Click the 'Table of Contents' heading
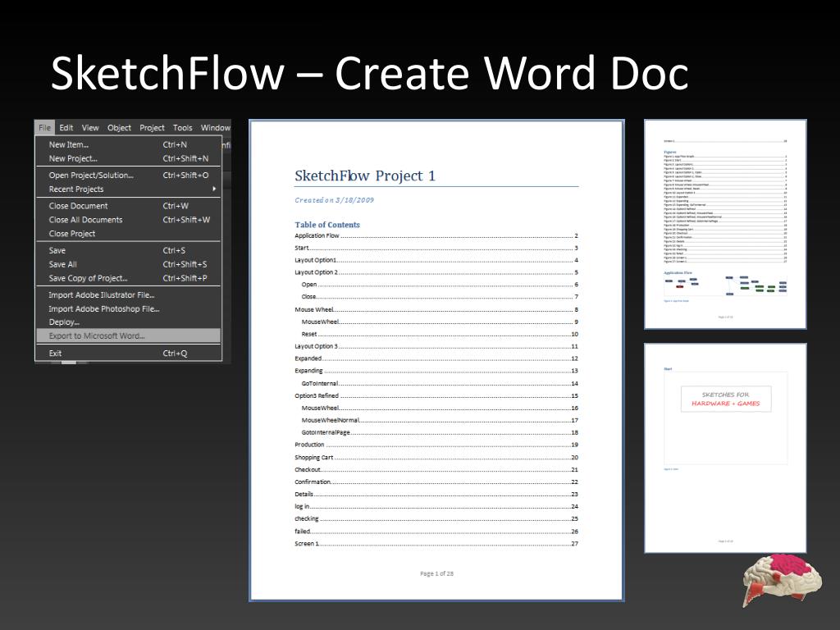This screenshot has height=630, width=840. (x=327, y=225)
